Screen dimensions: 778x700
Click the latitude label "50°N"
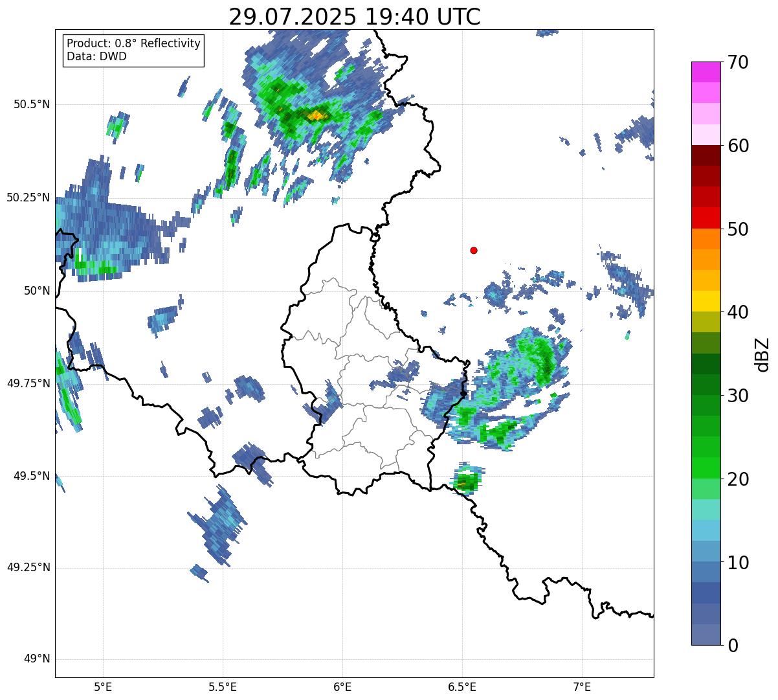[37, 291]
